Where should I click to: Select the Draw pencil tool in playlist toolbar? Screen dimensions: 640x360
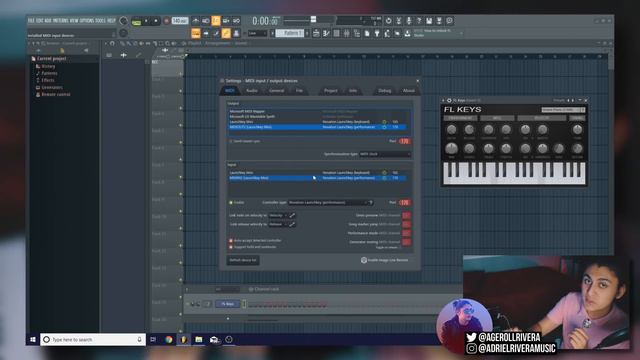[x=122, y=43]
